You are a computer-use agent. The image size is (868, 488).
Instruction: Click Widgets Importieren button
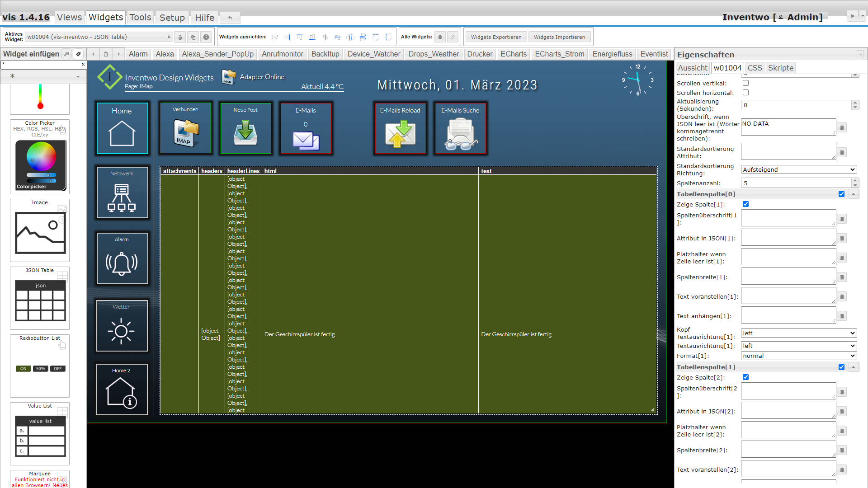(559, 37)
